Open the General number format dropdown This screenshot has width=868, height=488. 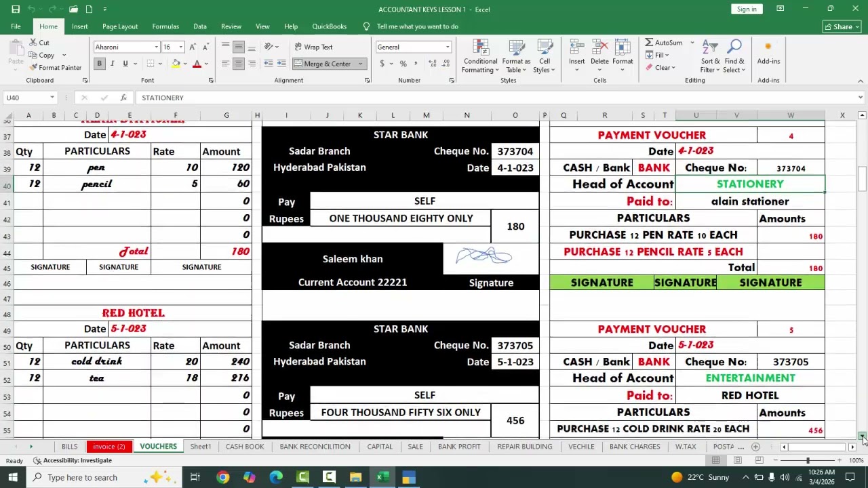(448, 47)
